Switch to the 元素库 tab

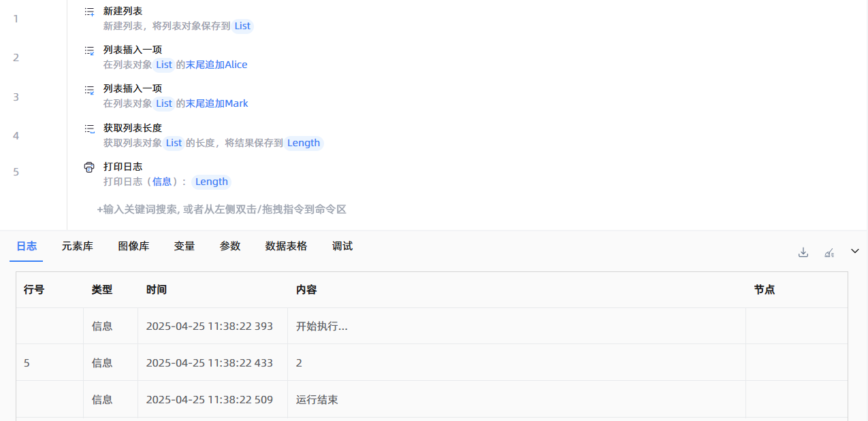77,246
